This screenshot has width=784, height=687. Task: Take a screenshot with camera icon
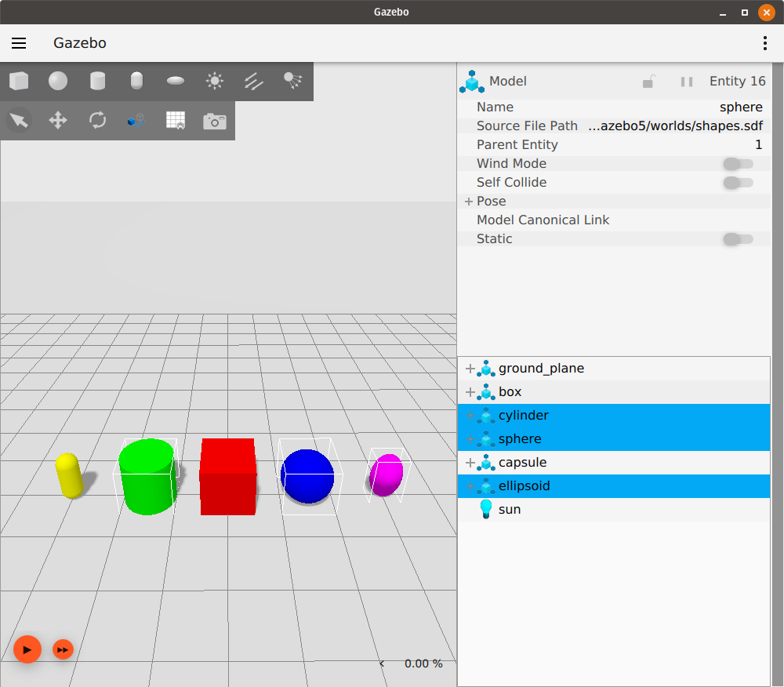pos(215,121)
